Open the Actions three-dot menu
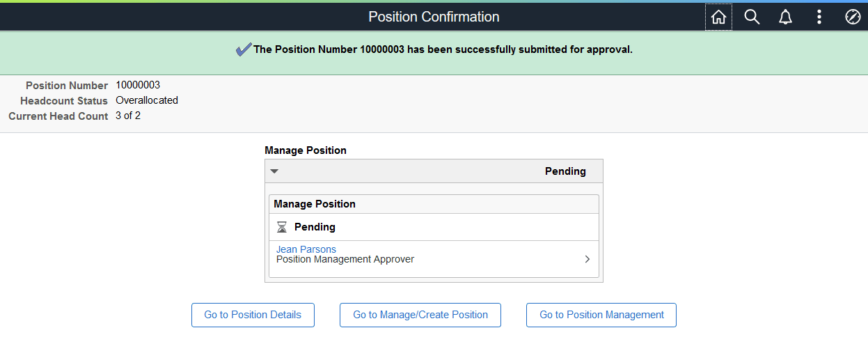Viewport: 868px width, 344px height. [819, 17]
